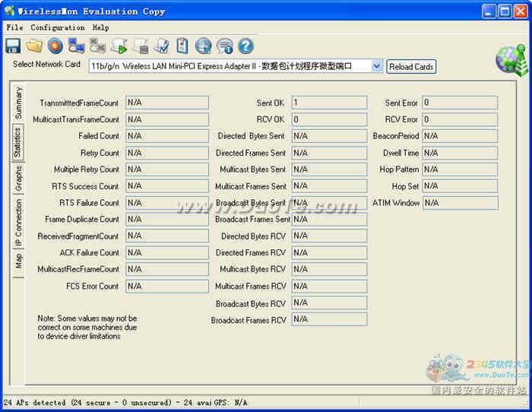Click the Sent Error value field

[x=460, y=103]
